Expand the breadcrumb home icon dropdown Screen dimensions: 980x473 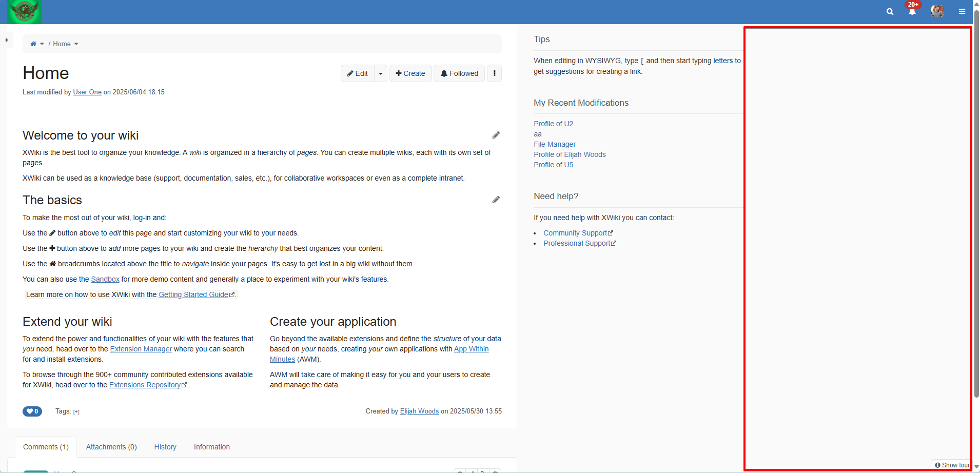coord(42,44)
